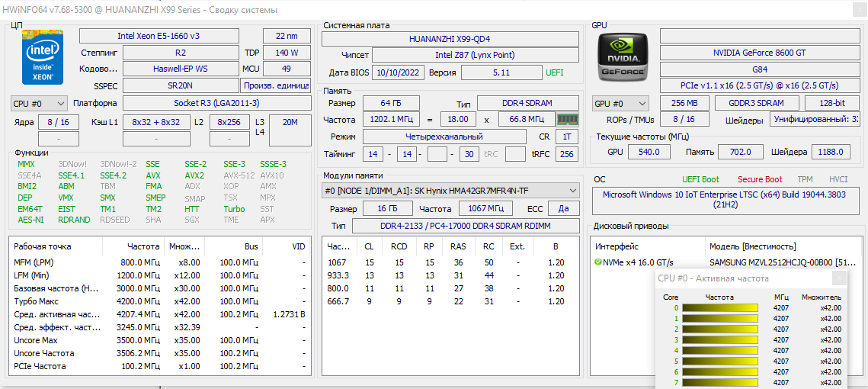
Task: Click the 1.2731 В VID value
Action: point(289,314)
